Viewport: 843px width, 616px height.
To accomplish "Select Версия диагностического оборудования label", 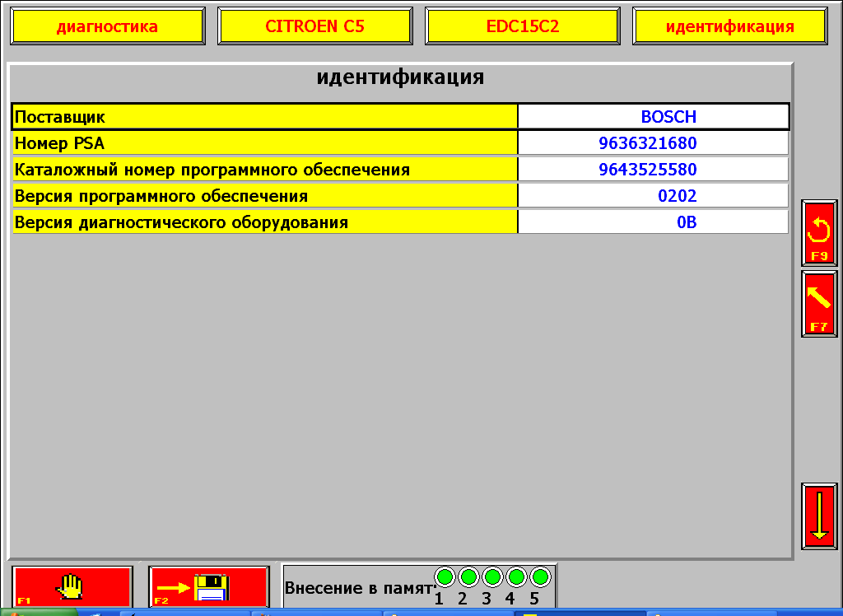I will 265,222.
